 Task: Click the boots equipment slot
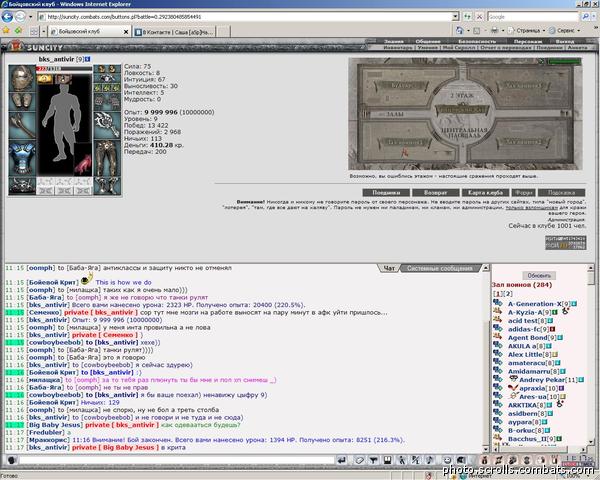(107, 186)
